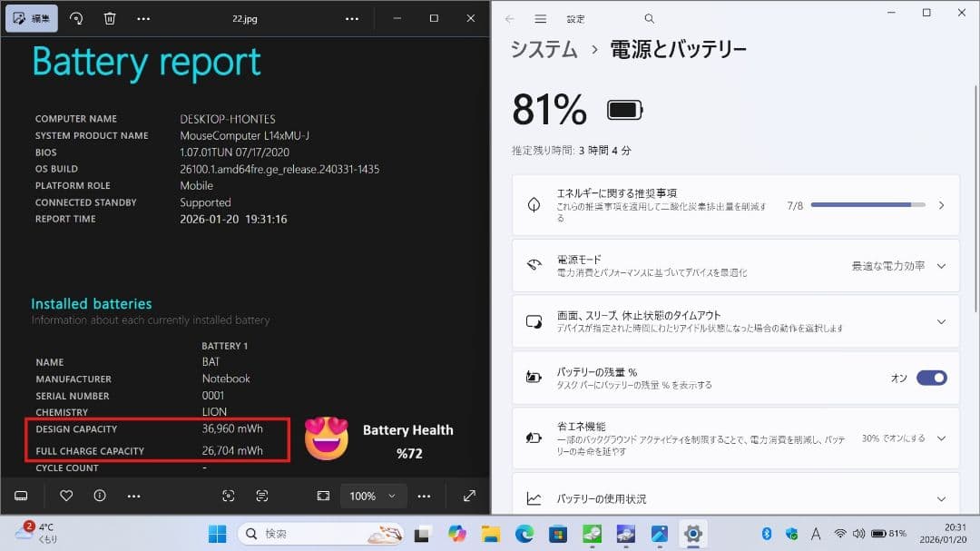Click the 7/8 energy recommendations progress bar
Image resolution: width=980 pixels, height=551 pixels.
click(x=868, y=205)
